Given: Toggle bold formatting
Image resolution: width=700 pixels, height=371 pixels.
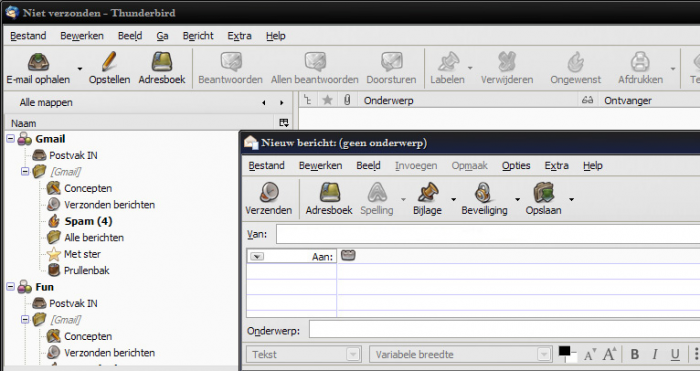Looking at the screenshot, I should point(634,354).
